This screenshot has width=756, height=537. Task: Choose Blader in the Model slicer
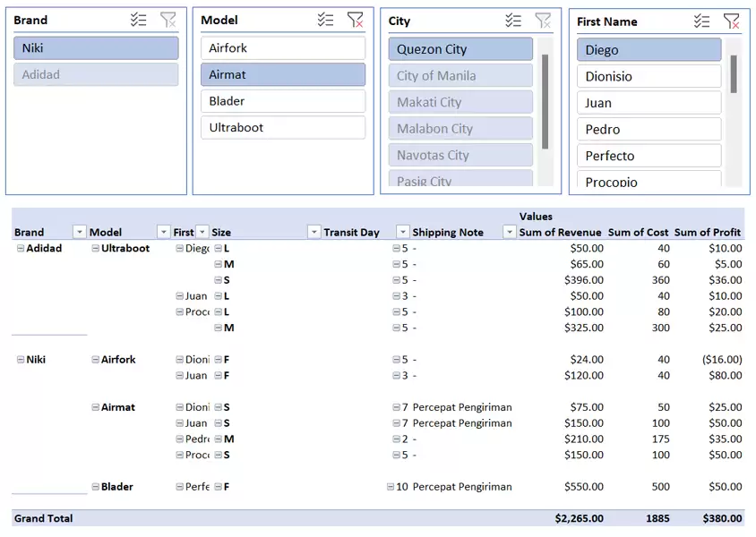[x=282, y=101]
